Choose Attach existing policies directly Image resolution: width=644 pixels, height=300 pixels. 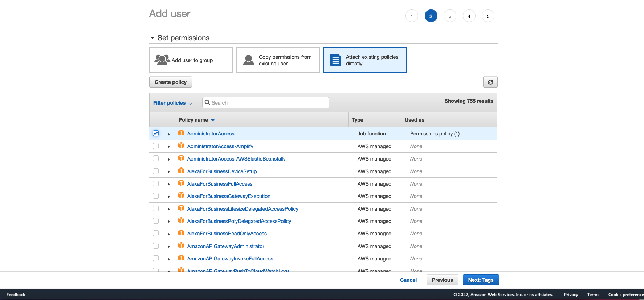365,60
